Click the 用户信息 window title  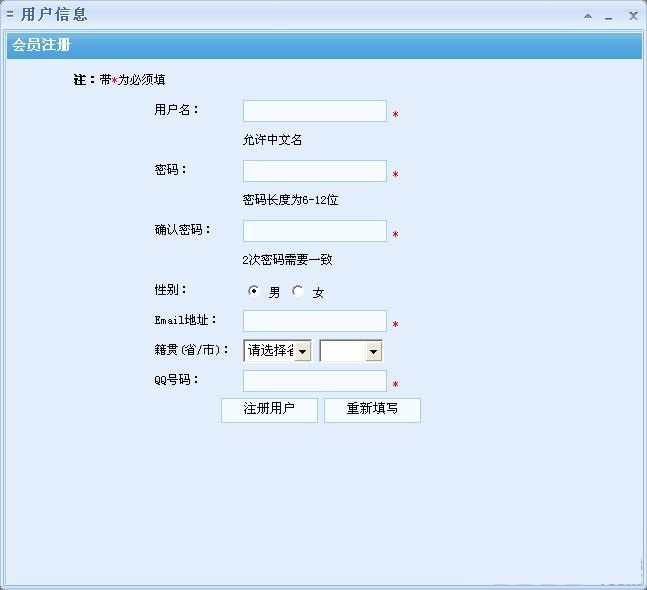(54, 14)
